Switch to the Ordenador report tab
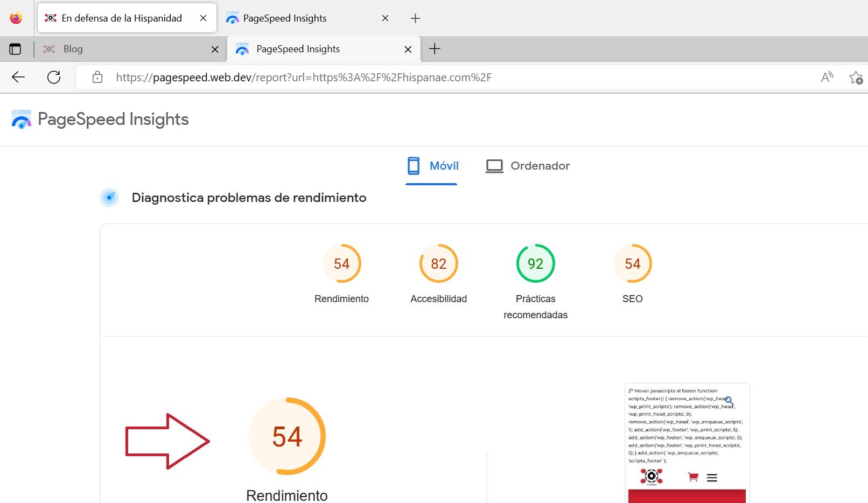Viewport: 868px width, 503px height. (x=528, y=166)
